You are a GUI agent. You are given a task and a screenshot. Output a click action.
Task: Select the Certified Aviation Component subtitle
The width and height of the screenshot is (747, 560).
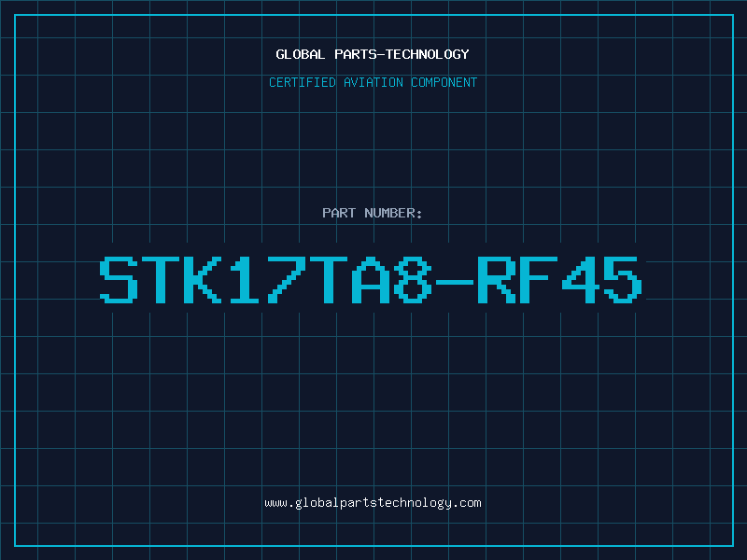pos(373,82)
